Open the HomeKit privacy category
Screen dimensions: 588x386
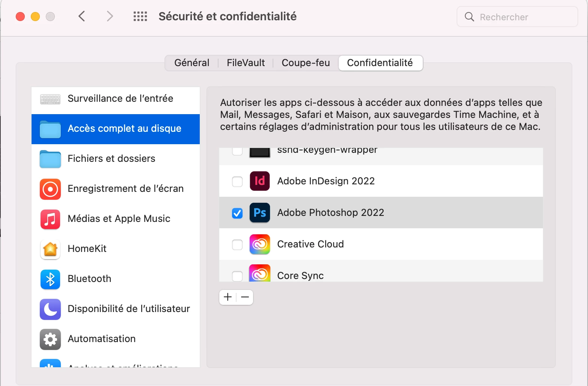point(116,249)
